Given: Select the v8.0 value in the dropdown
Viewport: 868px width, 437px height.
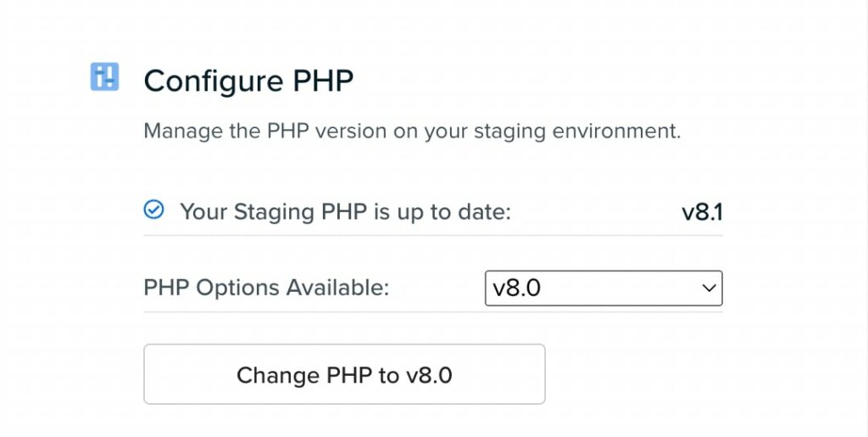Looking at the screenshot, I should 517,289.
